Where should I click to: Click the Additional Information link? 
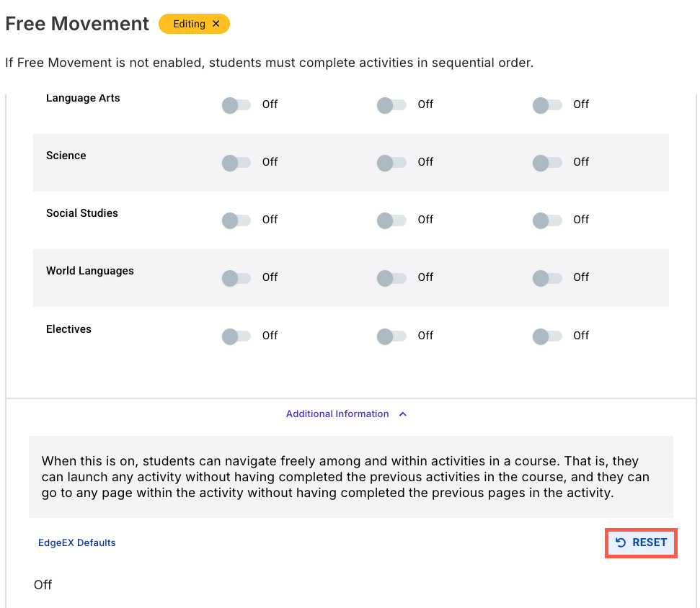(x=337, y=414)
